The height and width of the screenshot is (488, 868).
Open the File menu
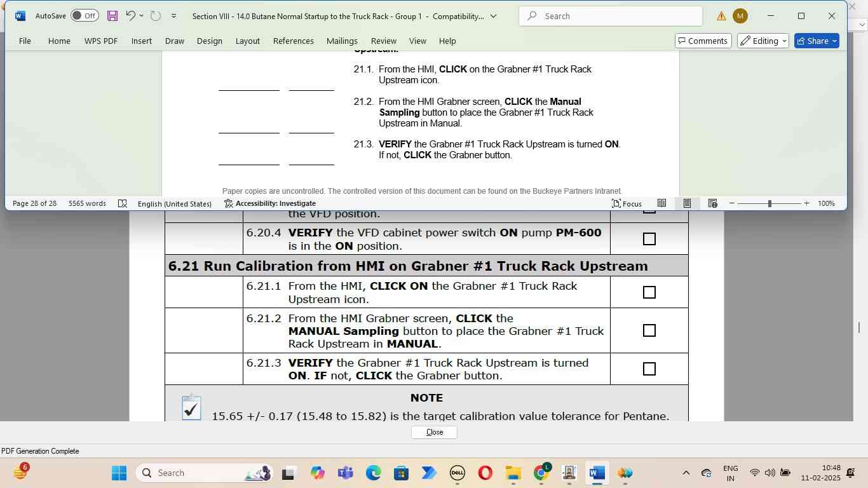(x=25, y=41)
